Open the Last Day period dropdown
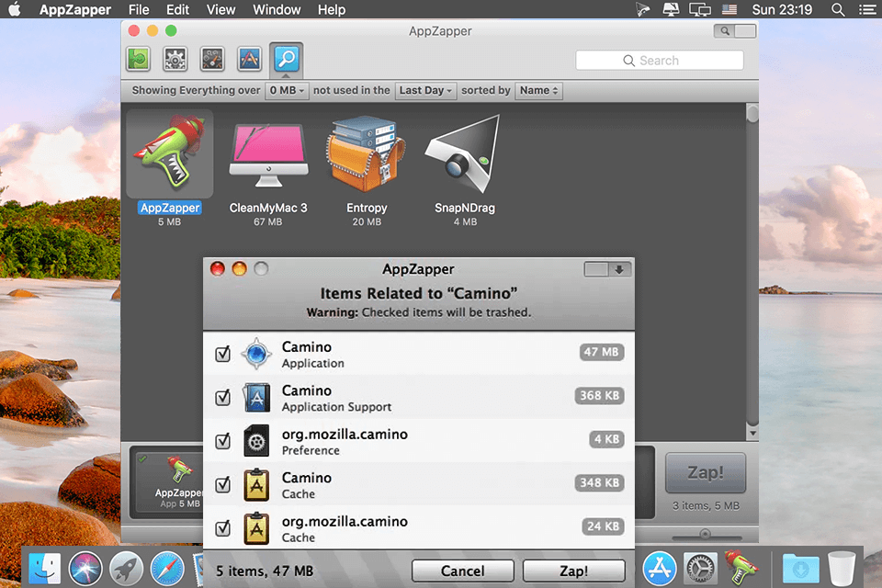 [425, 91]
